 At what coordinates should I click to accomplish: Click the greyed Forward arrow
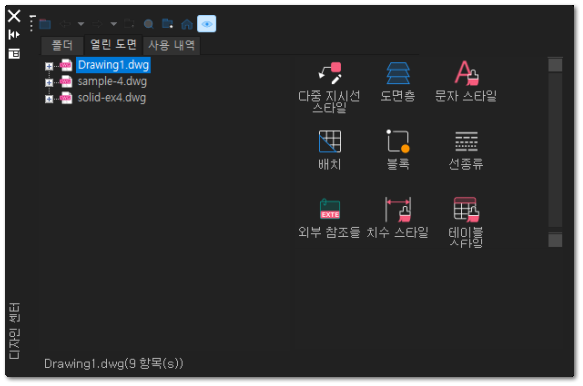coord(97,24)
